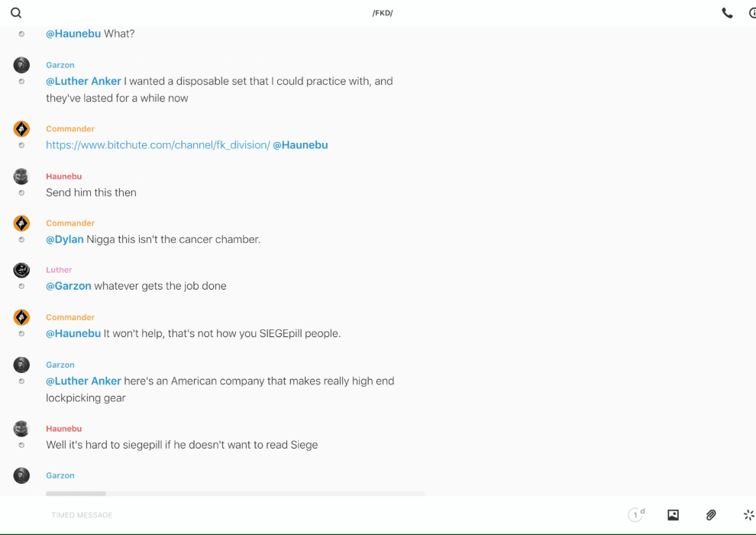
Task: Open the bitchute.com link in Commander's message
Action: tap(157, 145)
